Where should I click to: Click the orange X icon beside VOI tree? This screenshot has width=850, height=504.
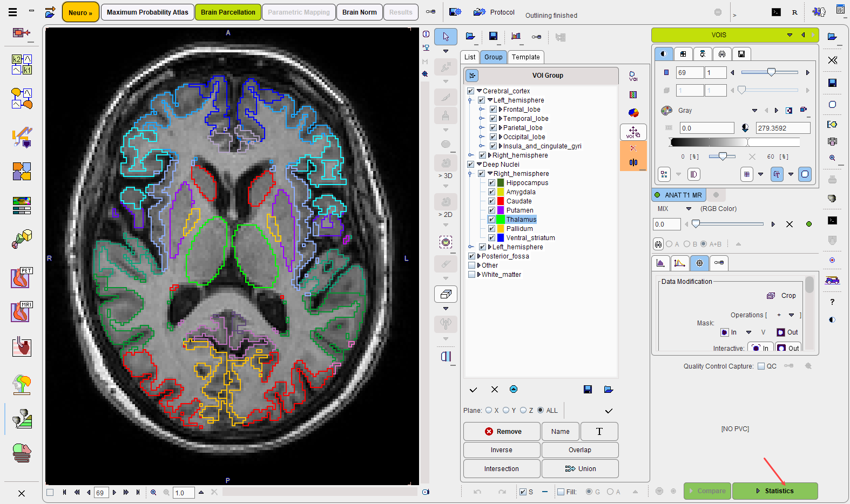pos(633,148)
